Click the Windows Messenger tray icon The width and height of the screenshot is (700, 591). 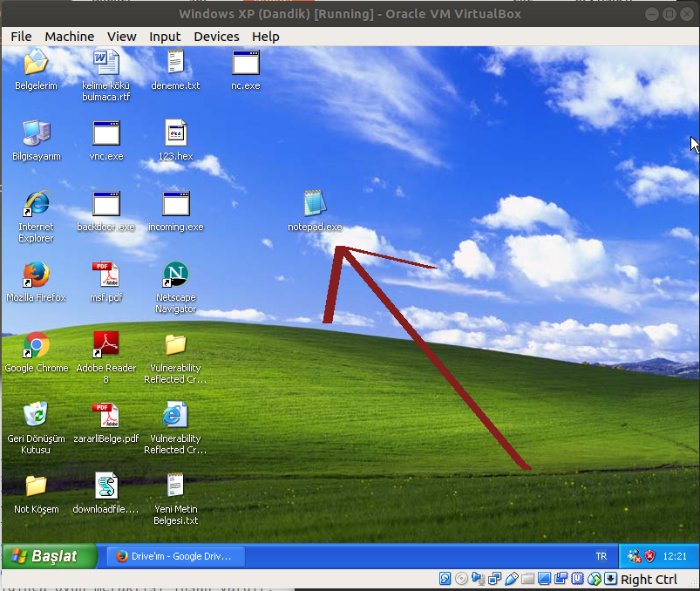coord(634,556)
